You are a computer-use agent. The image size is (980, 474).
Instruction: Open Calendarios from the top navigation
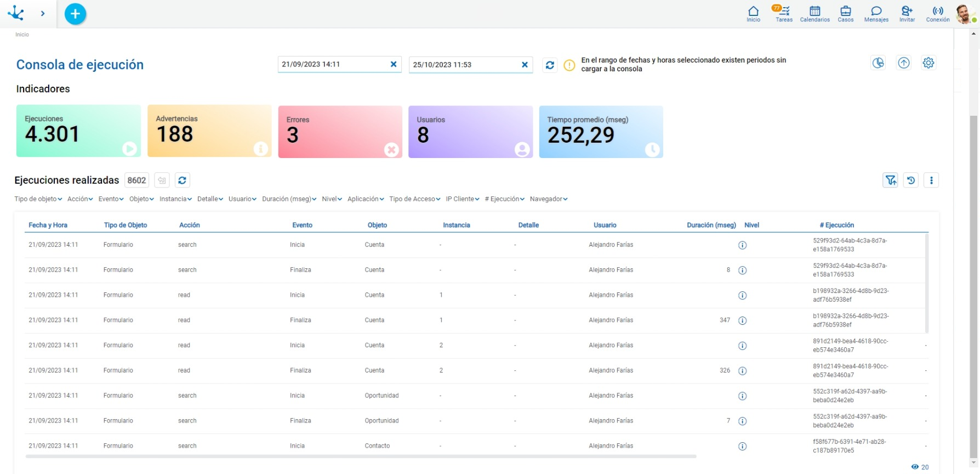pos(814,13)
